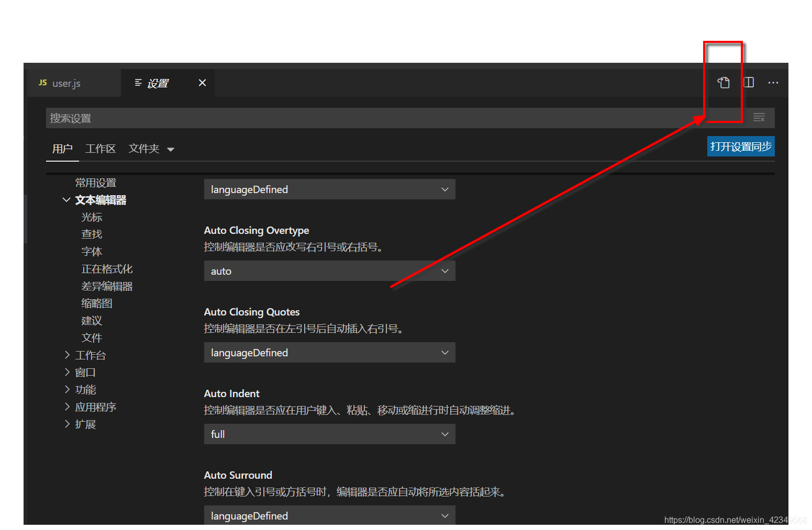
Task: Open settings JSON file icon
Action: point(724,83)
